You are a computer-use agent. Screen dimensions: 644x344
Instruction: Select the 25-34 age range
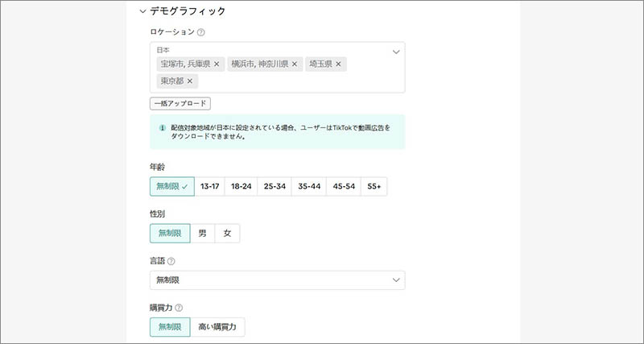[x=275, y=186]
